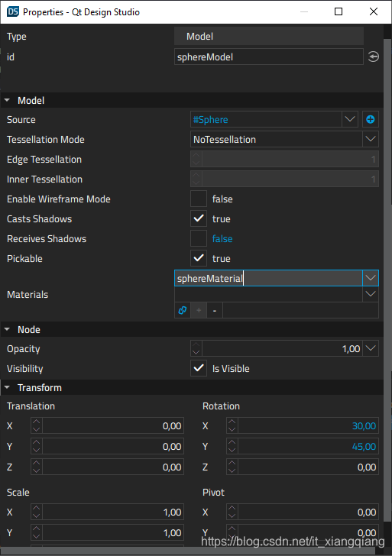Click the id field sphereModel
Viewport: 392px width, 556px height.
tap(268, 57)
